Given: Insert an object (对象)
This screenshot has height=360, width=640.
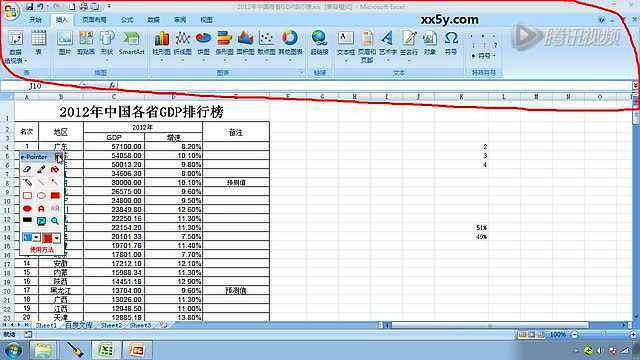Looking at the screenshot, I should coord(429,42).
